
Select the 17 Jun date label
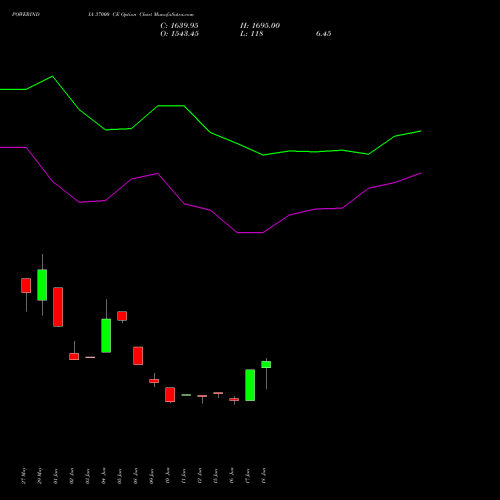(x=248, y=476)
